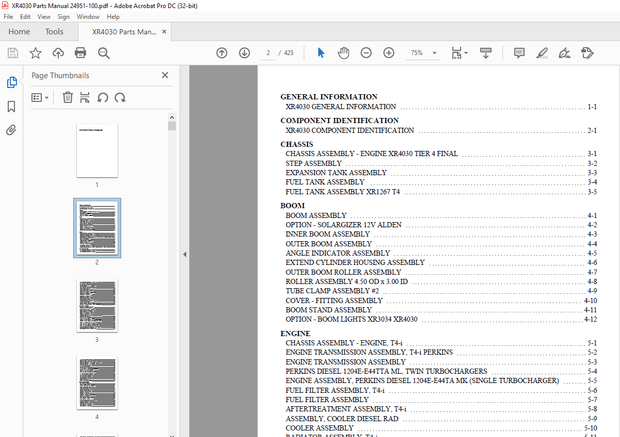Delete selected page with trash icon

point(68,97)
